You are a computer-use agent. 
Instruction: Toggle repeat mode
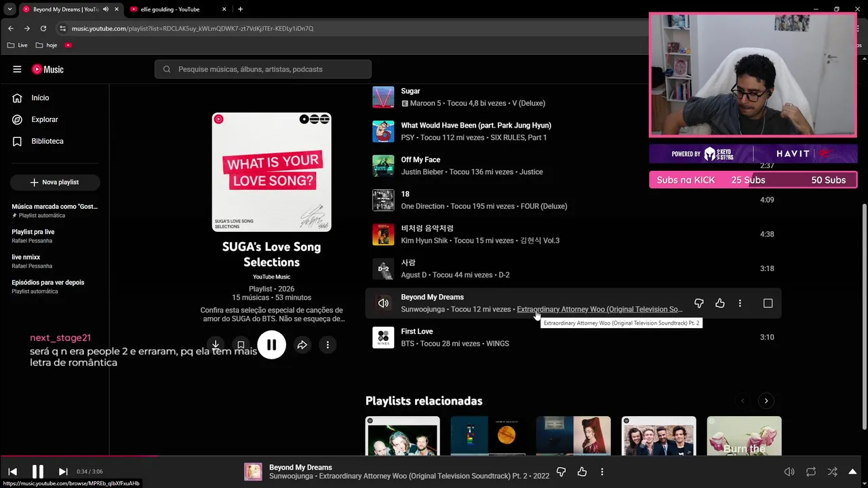point(811,472)
